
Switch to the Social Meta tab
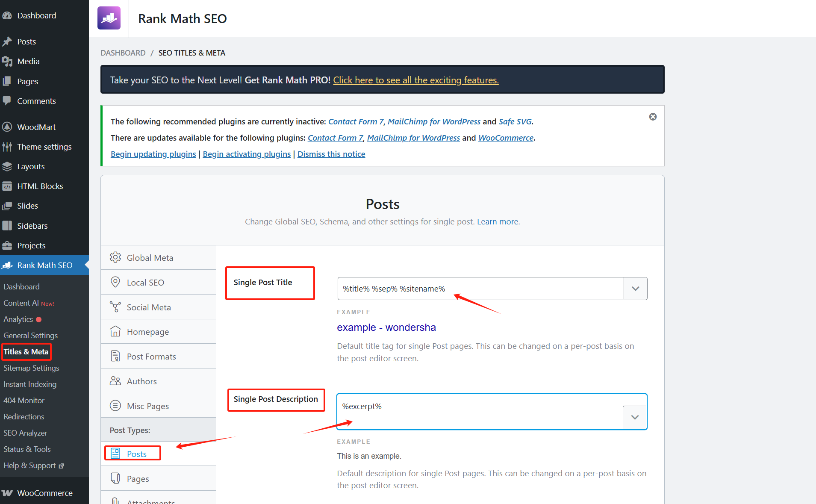coord(149,307)
